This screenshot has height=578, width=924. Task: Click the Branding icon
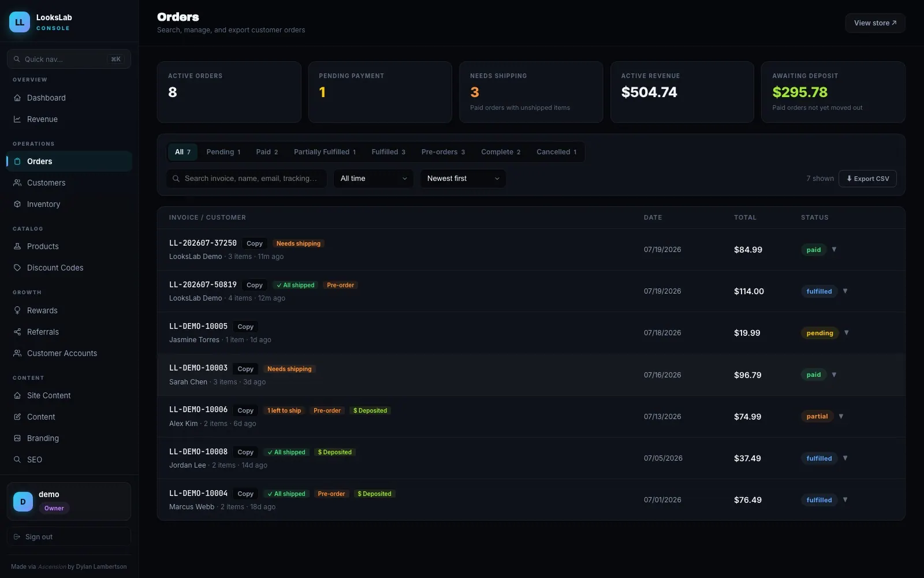click(17, 438)
